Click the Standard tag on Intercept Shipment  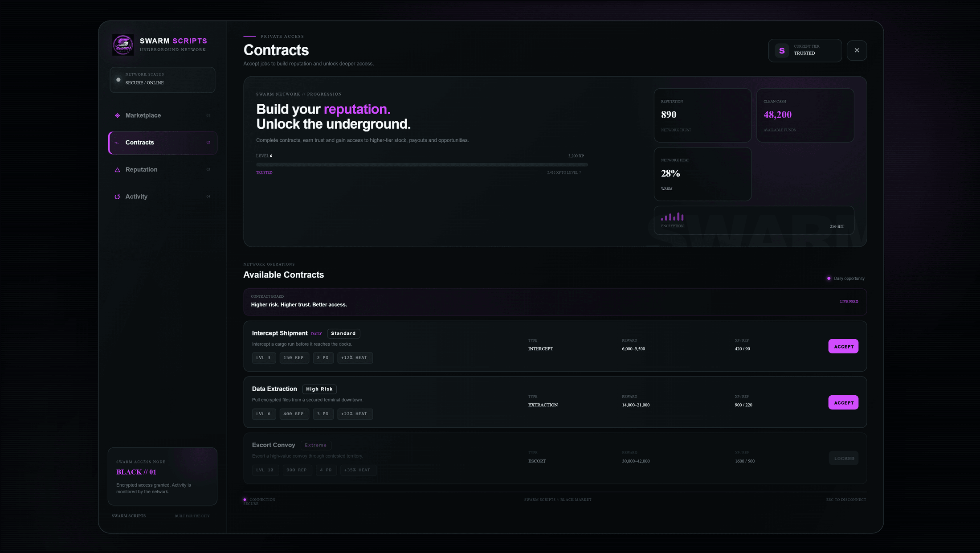tap(343, 333)
